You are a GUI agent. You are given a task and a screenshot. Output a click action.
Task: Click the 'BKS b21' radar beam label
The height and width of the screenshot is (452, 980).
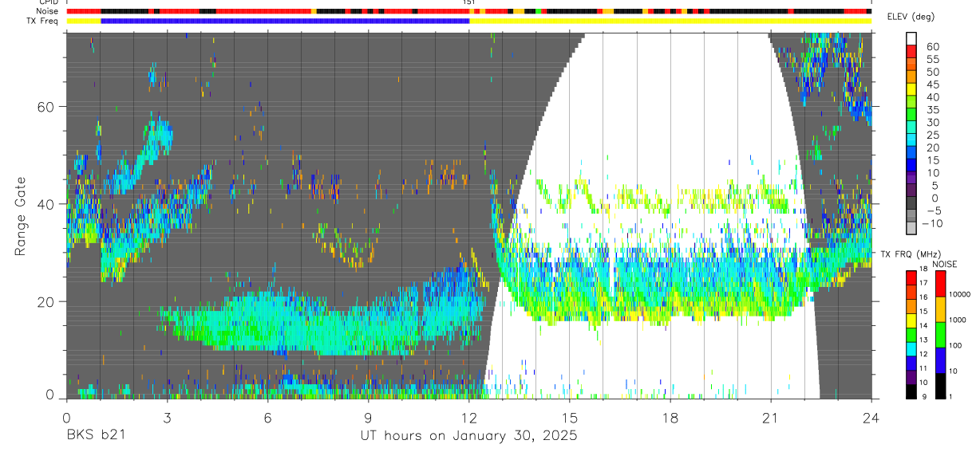tap(95, 436)
